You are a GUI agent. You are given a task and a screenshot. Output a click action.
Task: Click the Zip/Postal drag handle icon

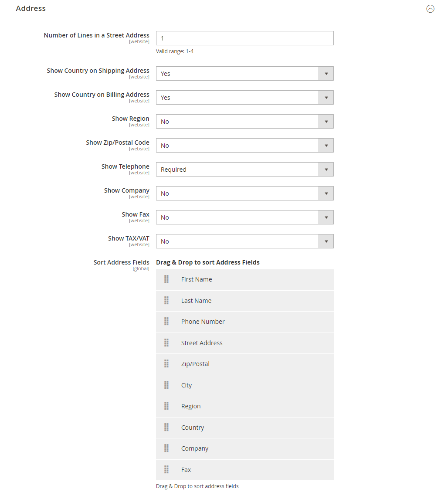pyautogui.click(x=166, y=364)
